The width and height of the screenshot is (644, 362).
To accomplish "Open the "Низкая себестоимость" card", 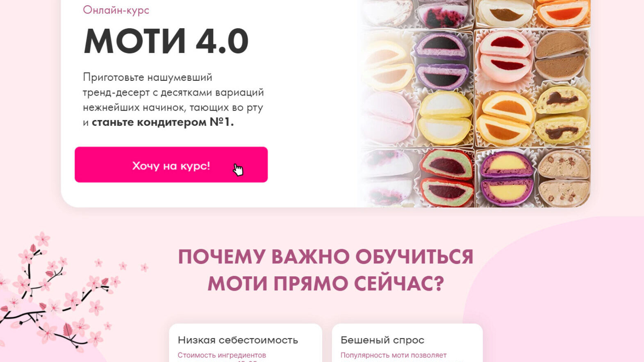I will pyautogui.click(x=245, y=343).
